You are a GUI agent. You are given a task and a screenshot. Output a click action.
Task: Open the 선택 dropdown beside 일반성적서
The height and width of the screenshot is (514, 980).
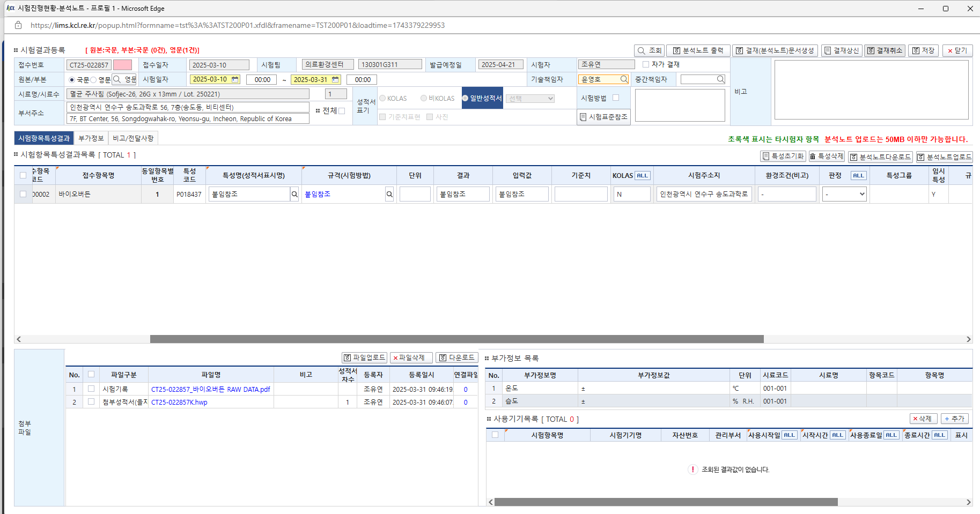coord(530,99)
